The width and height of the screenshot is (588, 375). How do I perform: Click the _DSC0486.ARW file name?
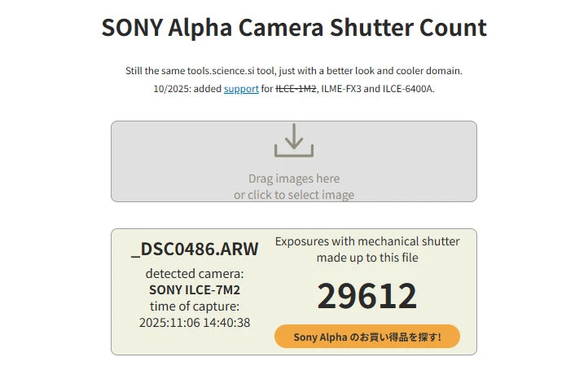(195, 249)
